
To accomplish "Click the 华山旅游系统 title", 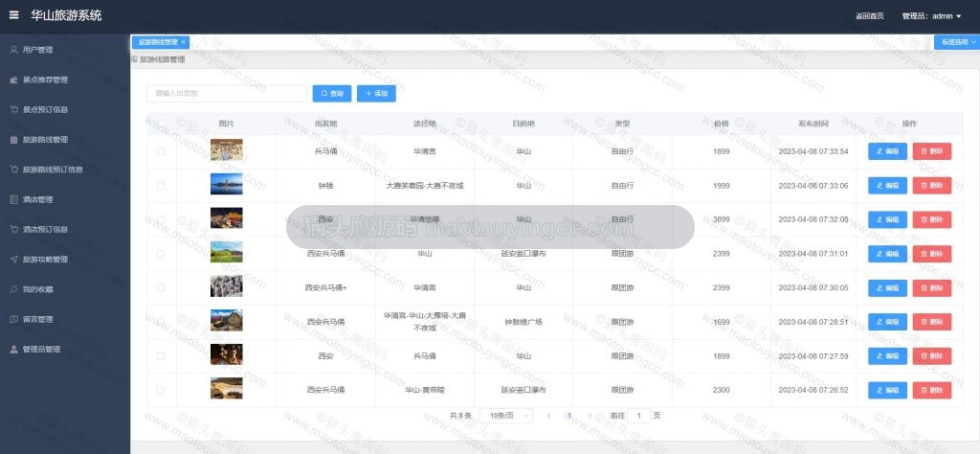I will [x=66, y=15].
